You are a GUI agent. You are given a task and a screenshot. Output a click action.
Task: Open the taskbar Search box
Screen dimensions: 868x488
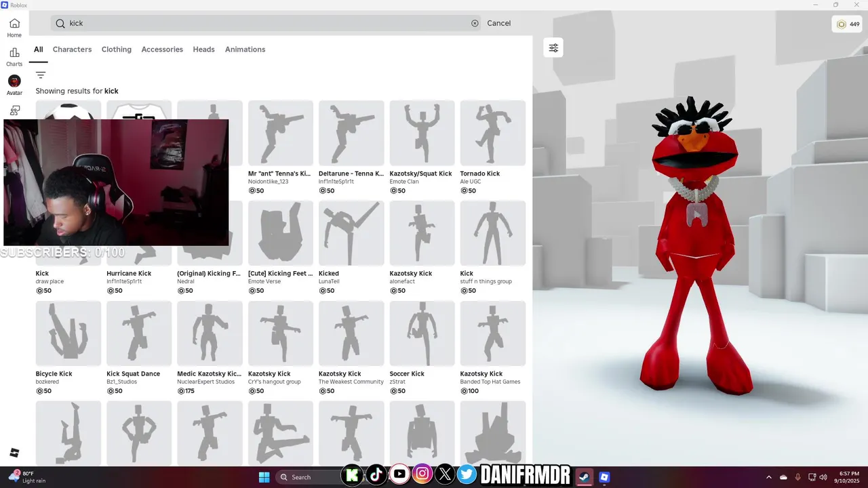pyautogui.click(x=309, y=476)
